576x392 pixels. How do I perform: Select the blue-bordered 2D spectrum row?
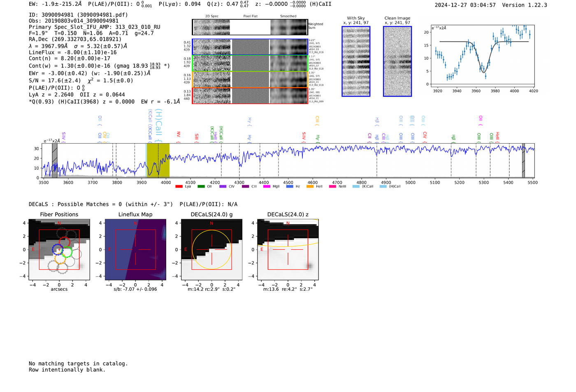[250, 47]
